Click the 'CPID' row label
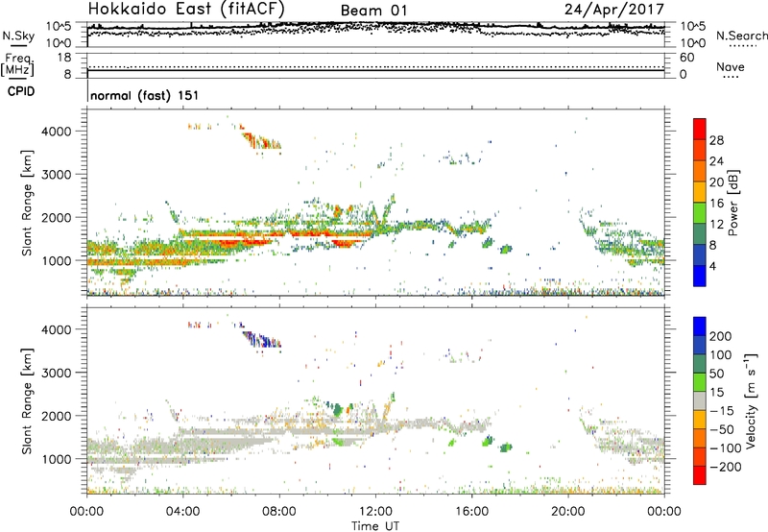Image resolution: width=768 pixels, height=532 pixels. pos(21,91)
